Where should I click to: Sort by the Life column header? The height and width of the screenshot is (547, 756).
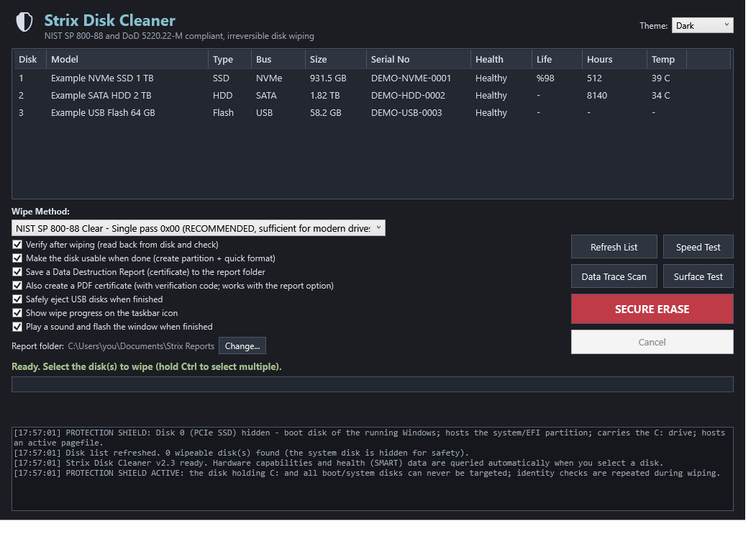[557, 59]
